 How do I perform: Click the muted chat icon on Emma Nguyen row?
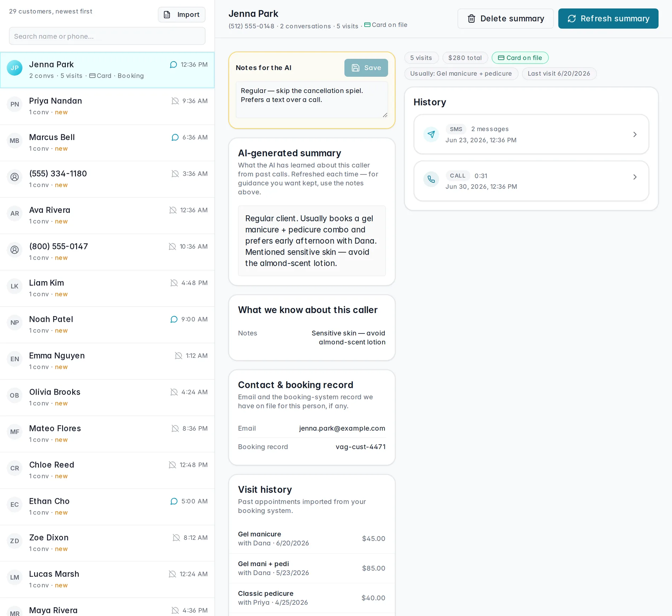click(179, 356)
